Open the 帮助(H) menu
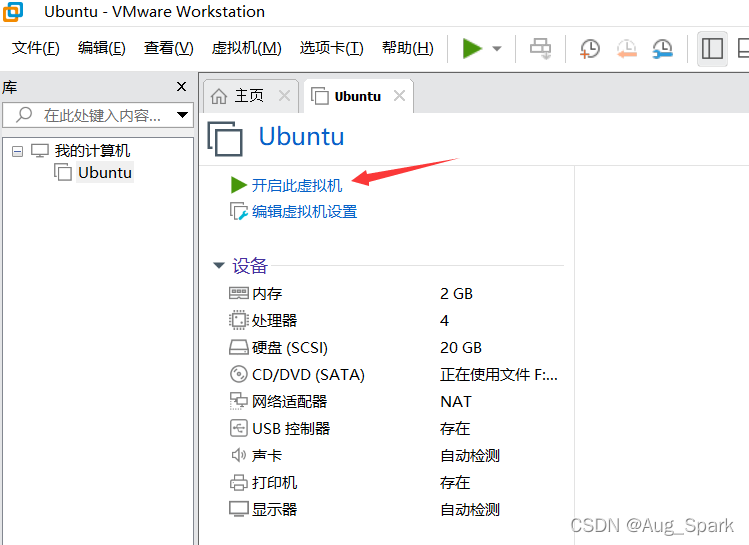 [408, 48]
